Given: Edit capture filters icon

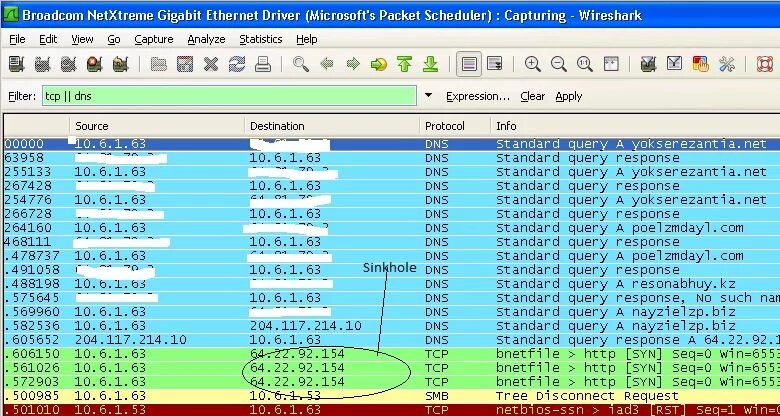Looking at the screenshot, I should tap(648, 64).
